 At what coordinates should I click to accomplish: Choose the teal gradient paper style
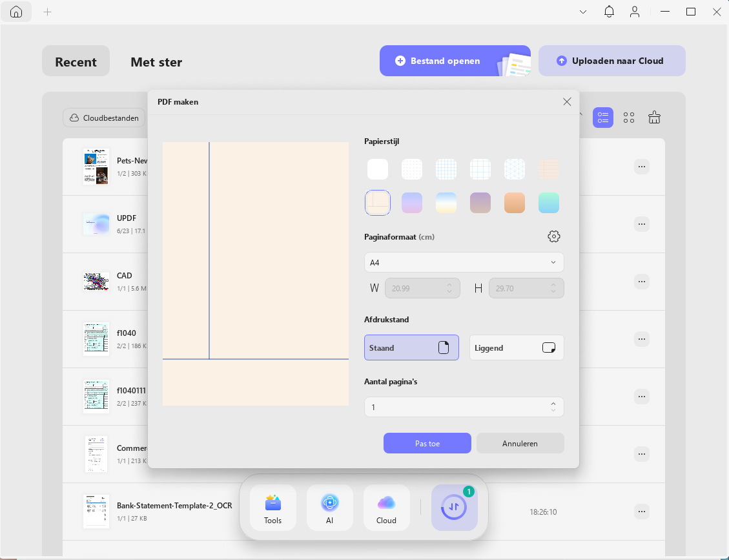click(x=549, y=203)
